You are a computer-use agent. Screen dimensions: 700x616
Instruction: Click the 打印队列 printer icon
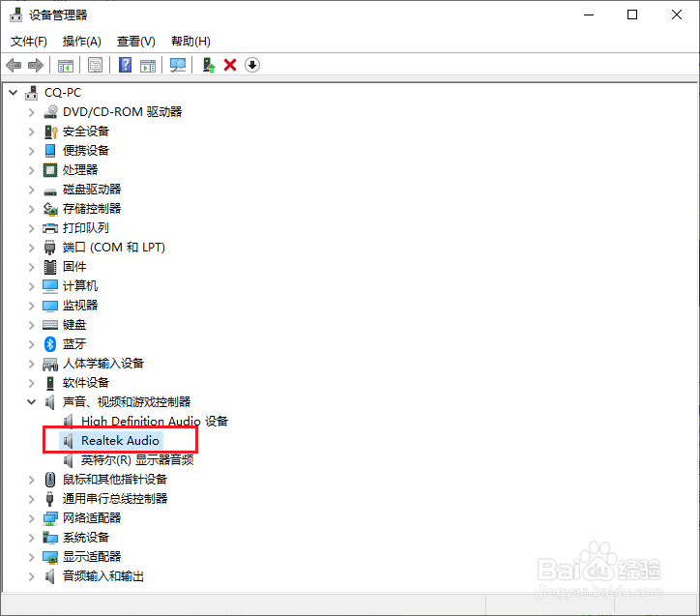click(x=50, y=228)
